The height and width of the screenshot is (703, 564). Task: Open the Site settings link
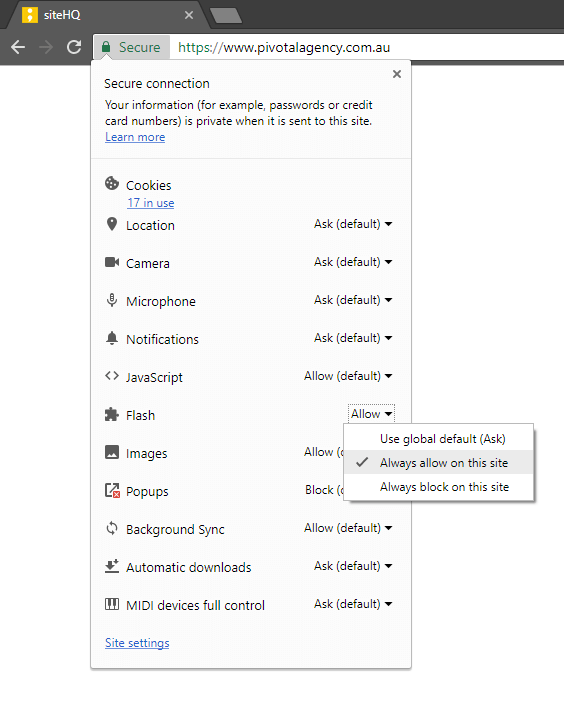pos(137,643)
